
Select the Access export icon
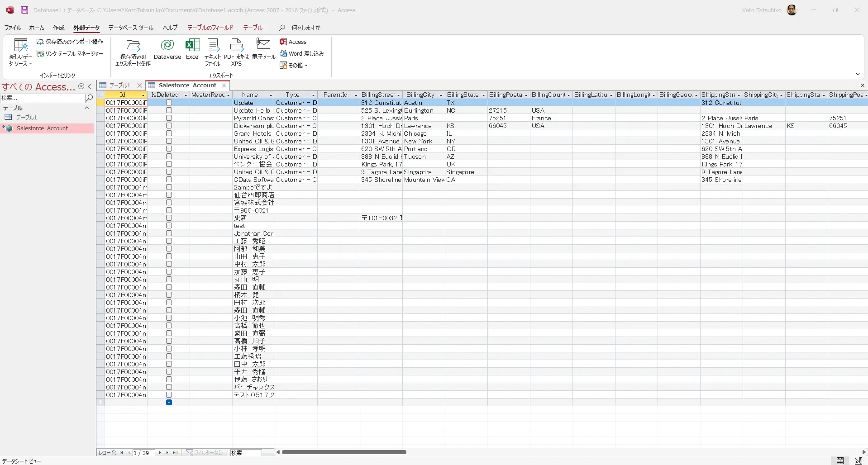coord(293,41)
